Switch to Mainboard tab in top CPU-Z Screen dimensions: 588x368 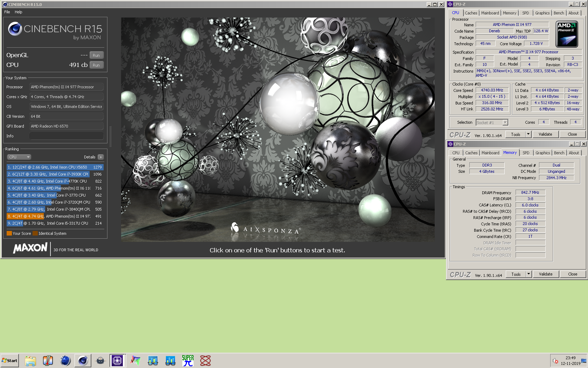coord(490,13)
